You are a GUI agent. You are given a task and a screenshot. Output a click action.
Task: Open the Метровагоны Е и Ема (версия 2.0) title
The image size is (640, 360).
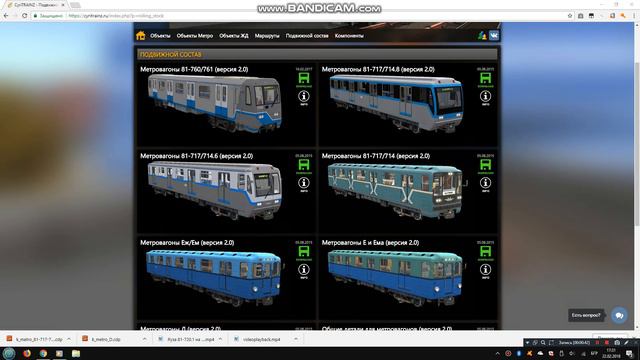coord(371,242)
